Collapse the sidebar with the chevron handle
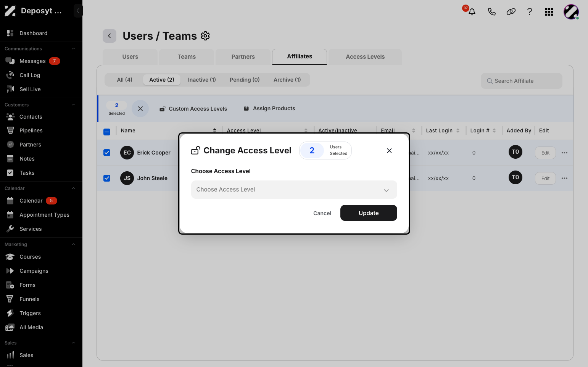 [x=78, y=11]
